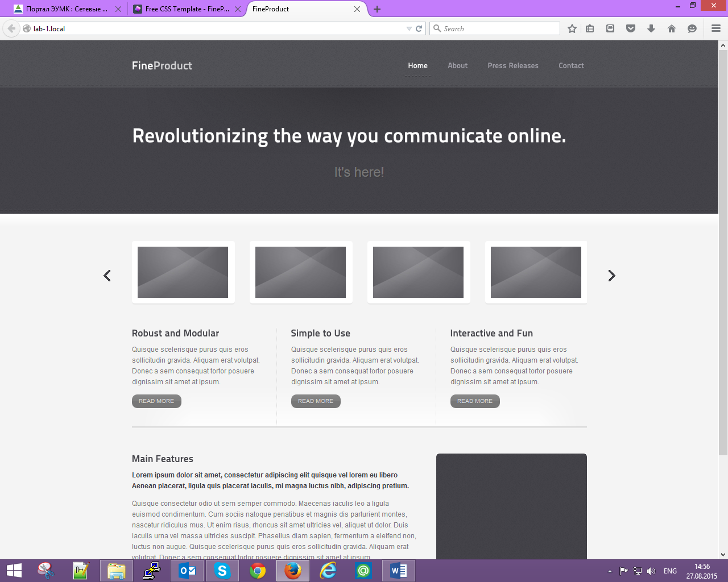Click the page scrollbar up arrow
728x582 pixels.
point(723,45)
